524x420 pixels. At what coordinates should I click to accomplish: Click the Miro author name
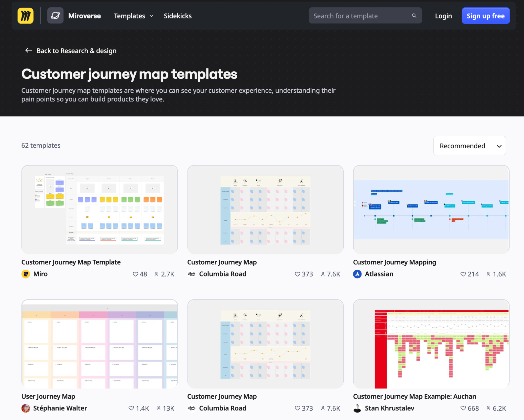[40, 274]
